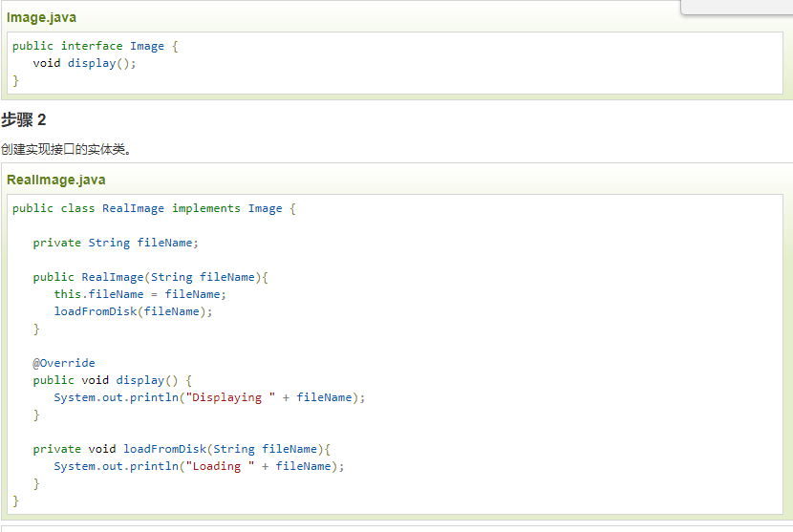Click the closing brace ending RealImage class
The width and height of the screenshot is (793, 532).
[x=15, y=500]
